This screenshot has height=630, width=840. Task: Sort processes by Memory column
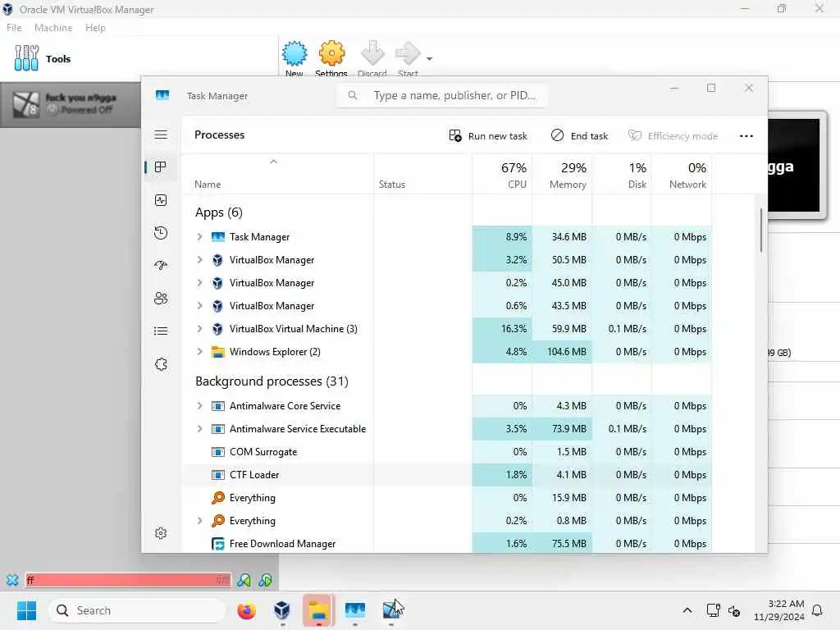pyautogui.click(x=563, y=175)
